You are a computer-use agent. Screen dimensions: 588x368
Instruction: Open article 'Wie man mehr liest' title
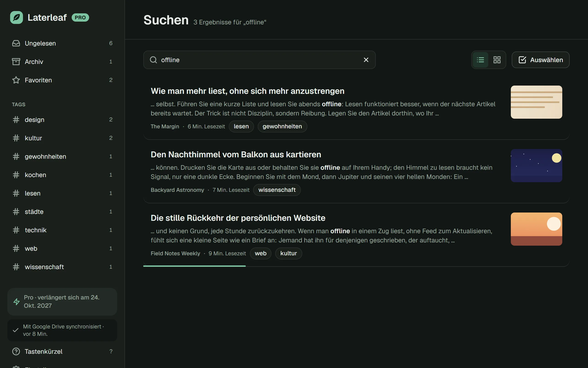click(247, 91)
